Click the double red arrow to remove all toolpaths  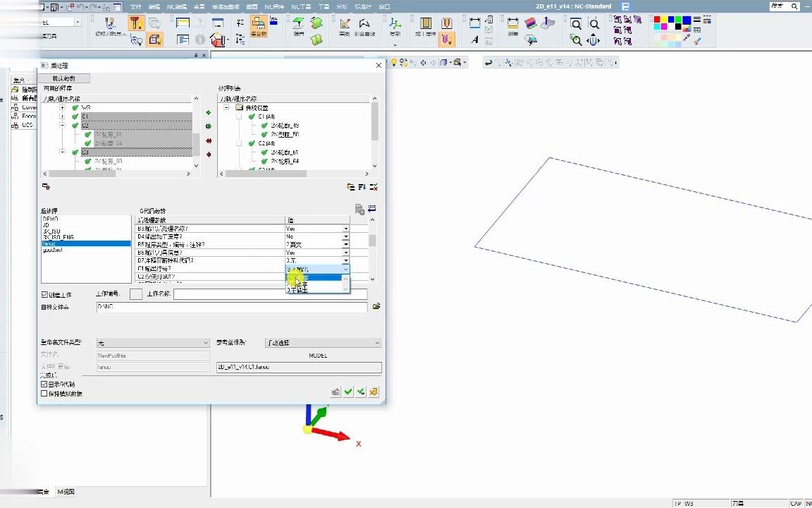pyautogui.click(x=209, y=140)
